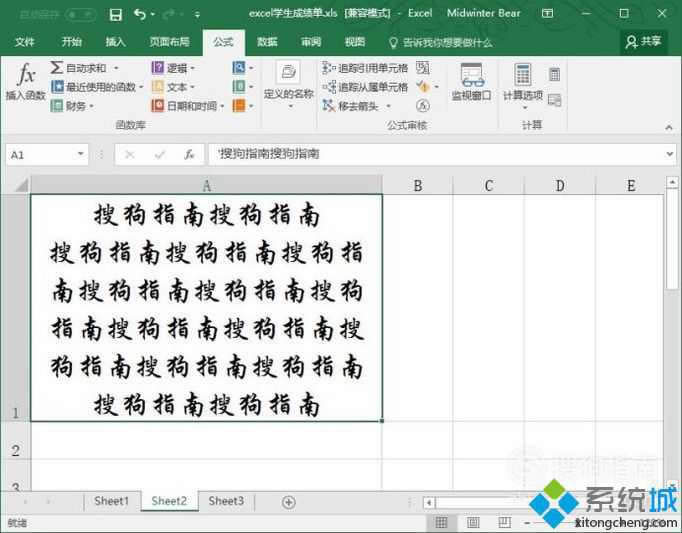Click Remove Arrows
Screen dimensions: 682x533
(351, 106)
